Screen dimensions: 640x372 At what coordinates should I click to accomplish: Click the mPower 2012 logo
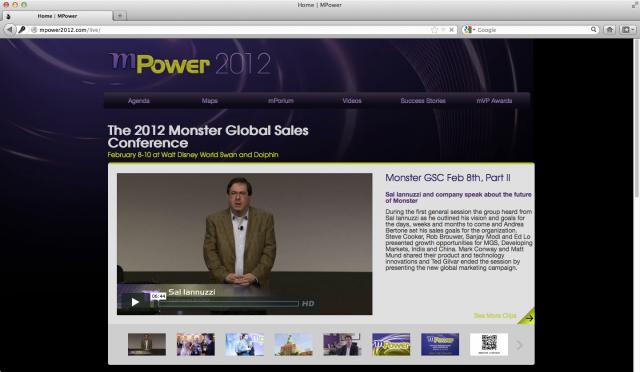tap(190, 63)
